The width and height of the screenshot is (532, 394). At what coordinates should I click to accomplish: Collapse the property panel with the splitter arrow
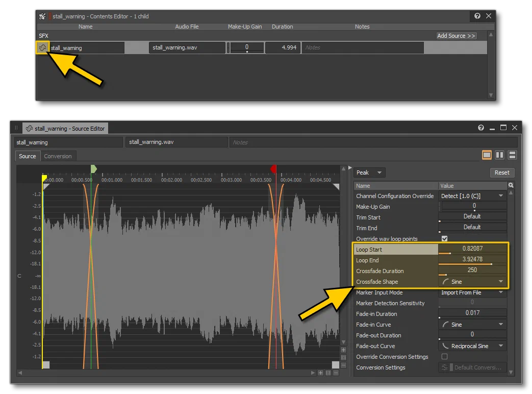click(350, 167)
